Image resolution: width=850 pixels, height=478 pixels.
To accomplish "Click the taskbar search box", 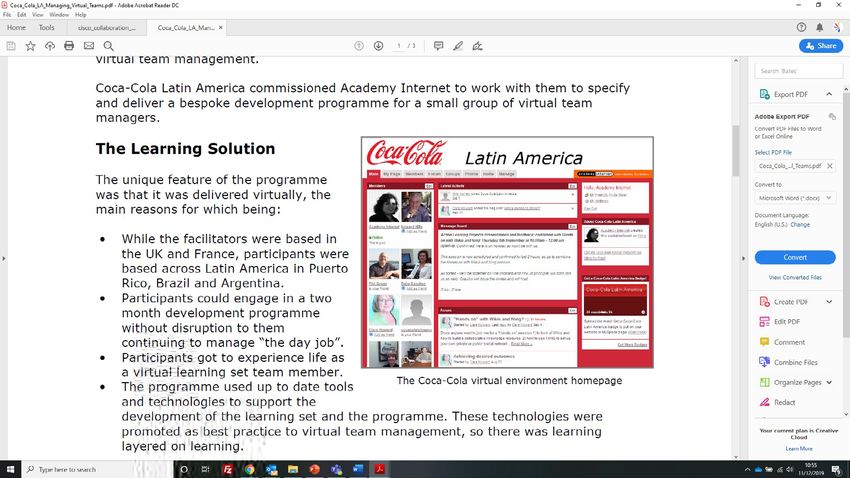I will pos(96,469).
